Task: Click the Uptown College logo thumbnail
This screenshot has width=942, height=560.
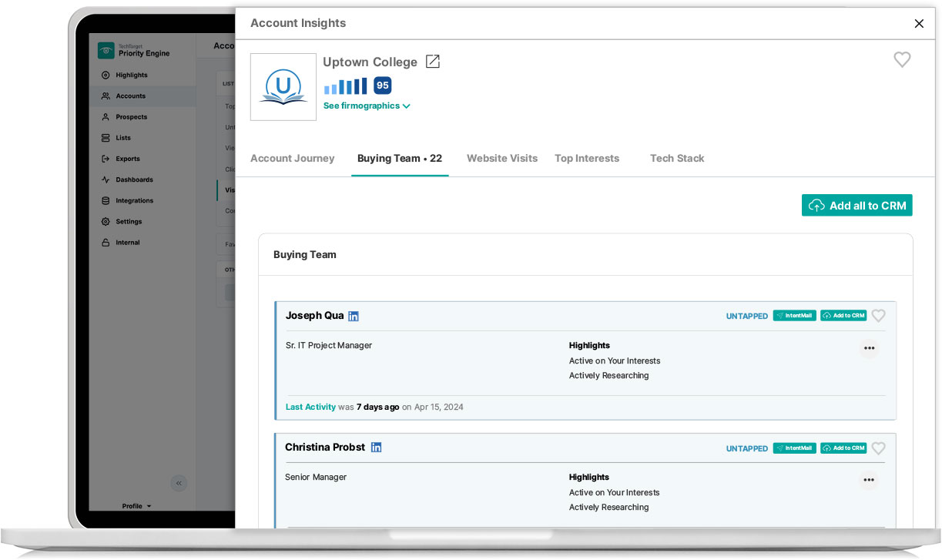Action: [283, 87]
